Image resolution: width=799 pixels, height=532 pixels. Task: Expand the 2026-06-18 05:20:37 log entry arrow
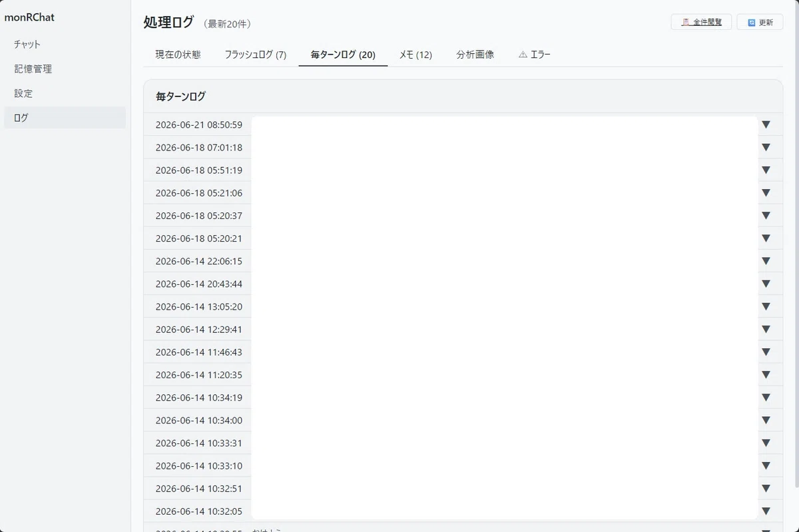[x=766, y=215]
